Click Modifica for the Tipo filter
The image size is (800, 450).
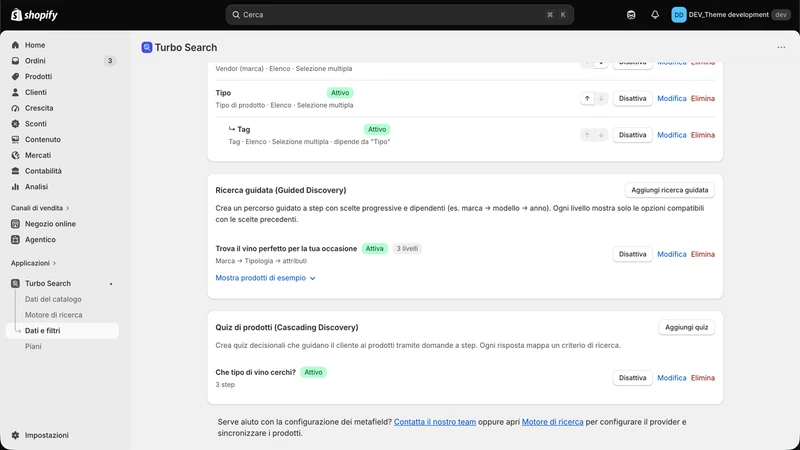pyautogui.click(x=671, y=98)
